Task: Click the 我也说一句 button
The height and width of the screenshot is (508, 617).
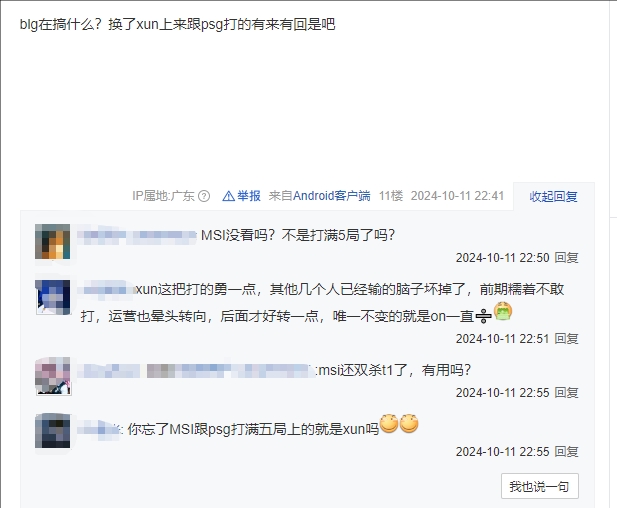Action: click(x=539, y=486)
